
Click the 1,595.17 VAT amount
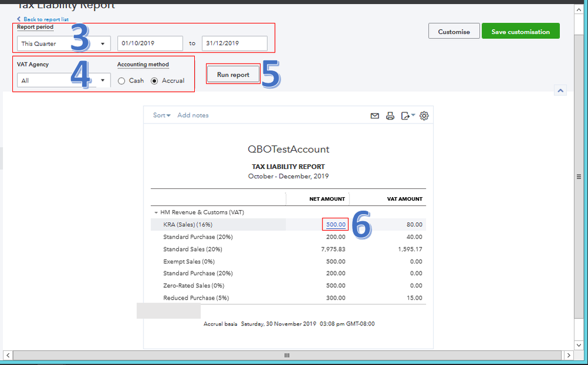[410, 249]
